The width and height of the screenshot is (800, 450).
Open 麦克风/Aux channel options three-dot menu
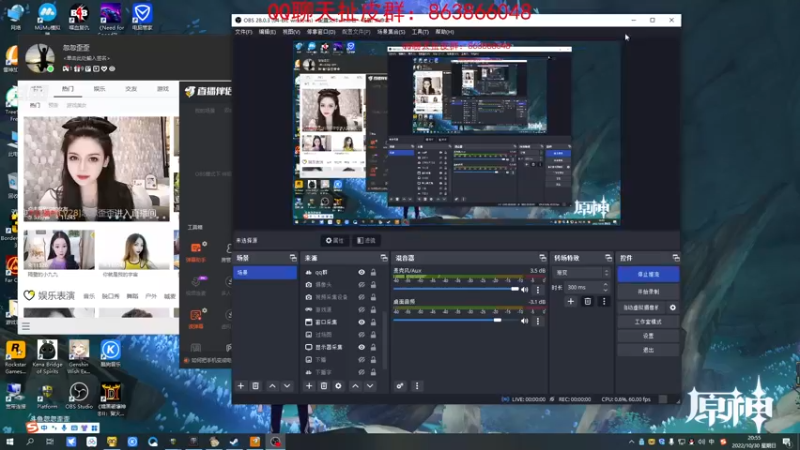(538, 290)
